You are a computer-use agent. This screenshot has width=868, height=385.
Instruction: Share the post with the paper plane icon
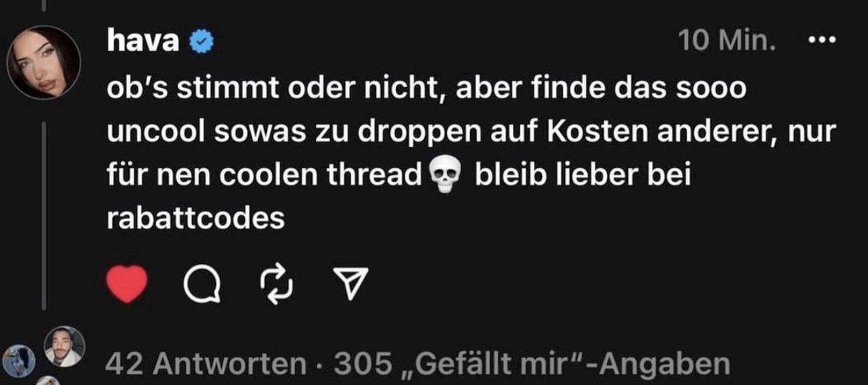(352, 284)
